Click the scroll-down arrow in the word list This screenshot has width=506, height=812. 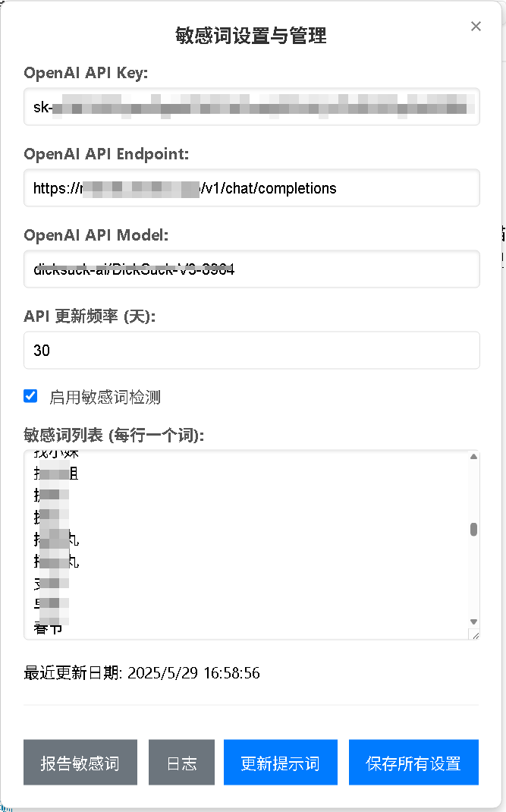pos(473,622)
